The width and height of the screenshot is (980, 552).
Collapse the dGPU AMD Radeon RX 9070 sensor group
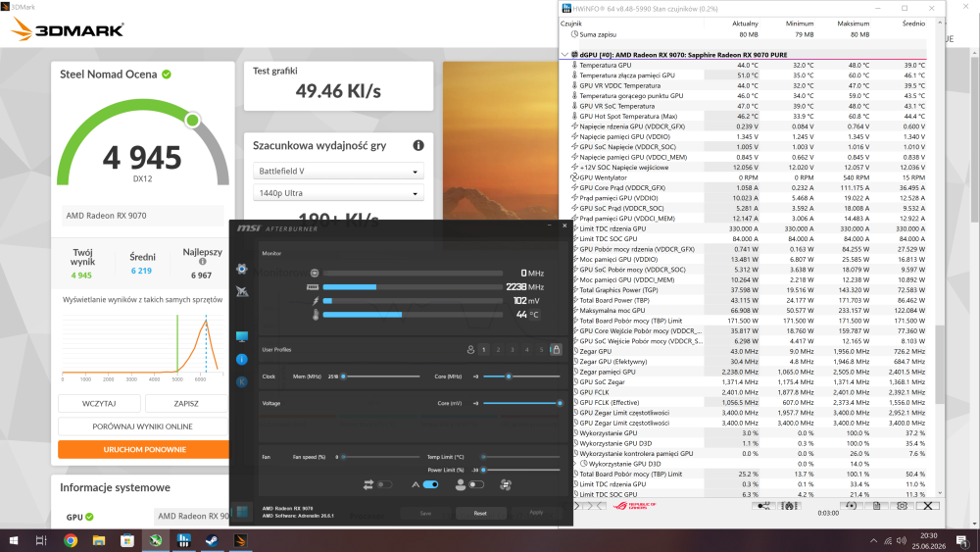point(565,54)
